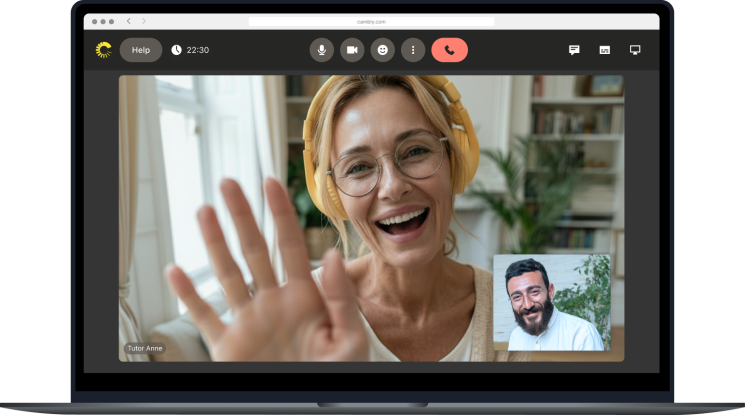Click the Tutor Anne name label
This screenshot has width=745, height=415.
144,348
